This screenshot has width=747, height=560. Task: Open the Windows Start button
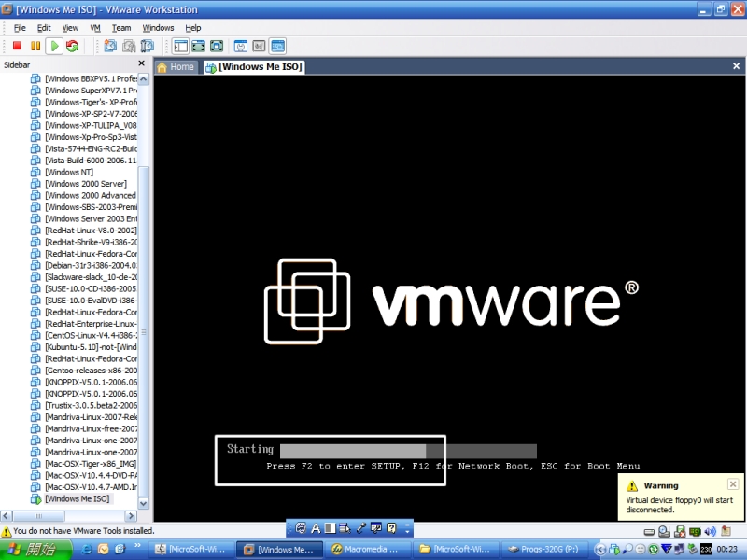tap(35, 549)
